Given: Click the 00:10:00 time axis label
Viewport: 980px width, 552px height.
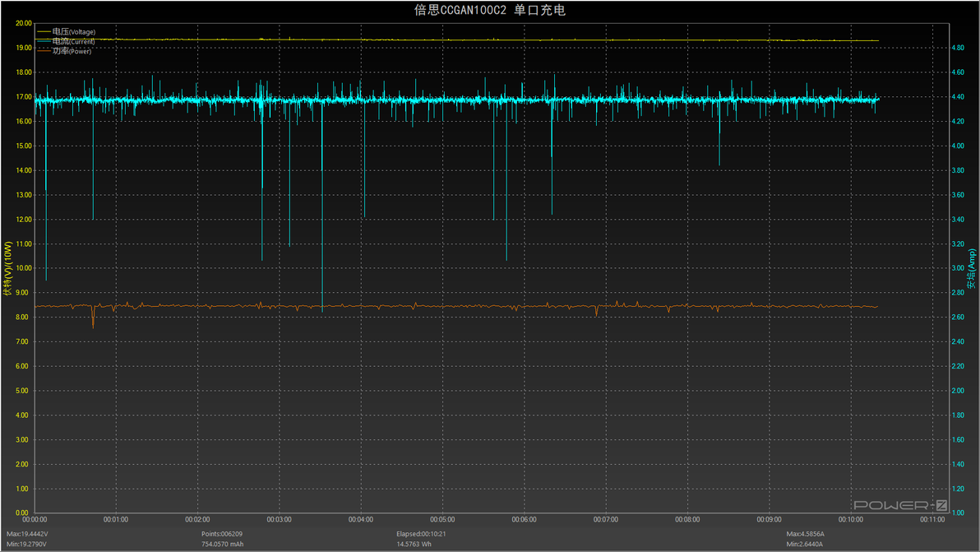Looking at the screenshot, I should pyautogui.click(x=851, y=519).
